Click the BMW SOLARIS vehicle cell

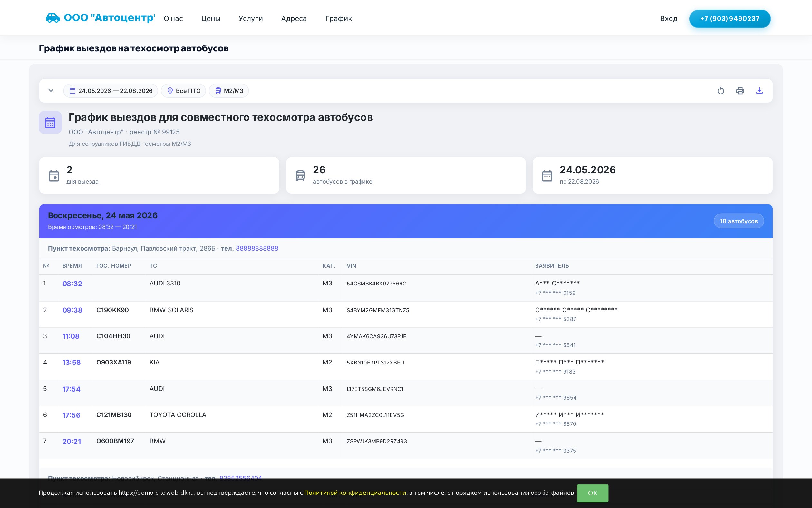[x=171, y=310]
